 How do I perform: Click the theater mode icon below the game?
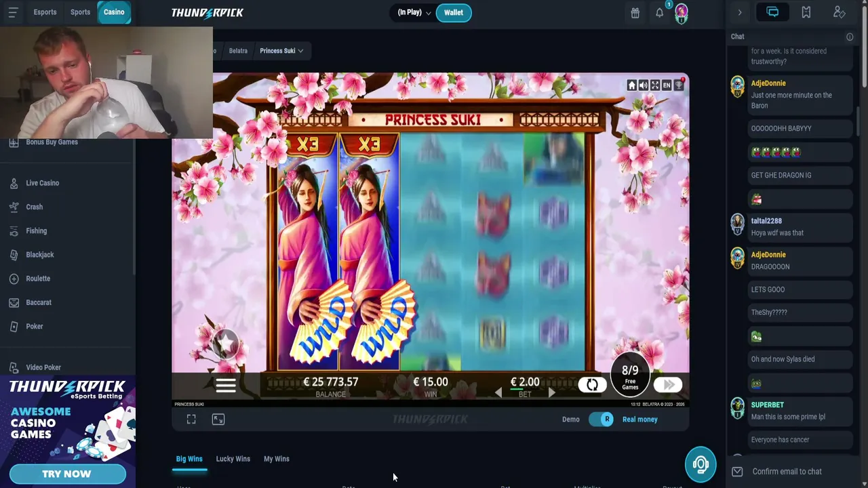tap(218, 420)
